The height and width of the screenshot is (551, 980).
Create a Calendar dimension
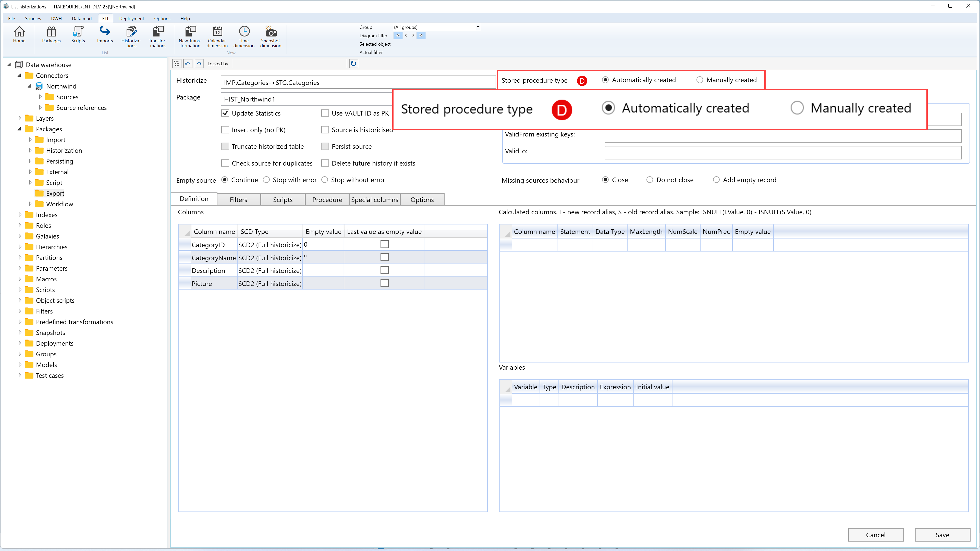(217, 37)
